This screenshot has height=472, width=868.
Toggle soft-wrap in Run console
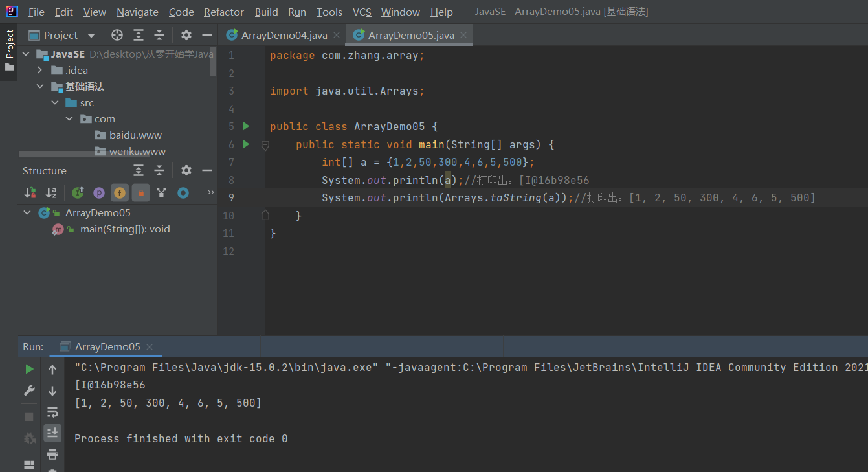(52, 412)
